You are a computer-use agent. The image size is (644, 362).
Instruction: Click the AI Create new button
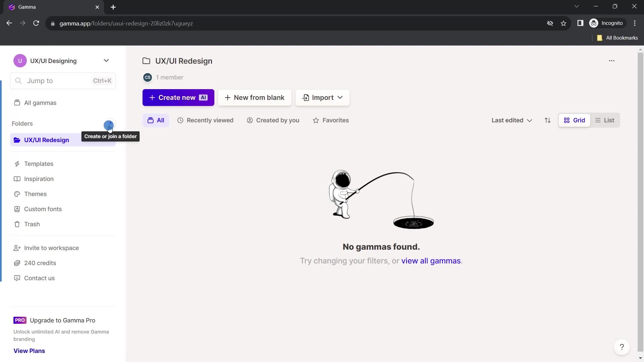coord(178,97)
